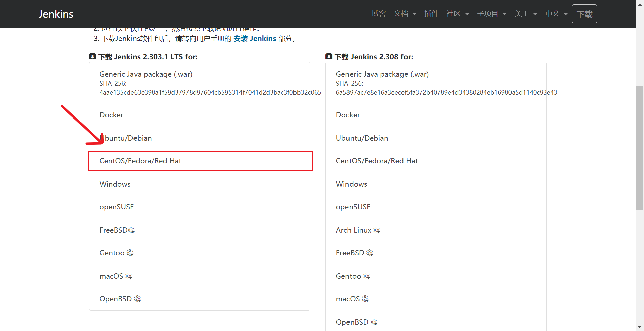This screenshot has width=644, height=331.
Task: Select weekly 2.308 Generic Java package (.war)
Action: tap(436, 83)
